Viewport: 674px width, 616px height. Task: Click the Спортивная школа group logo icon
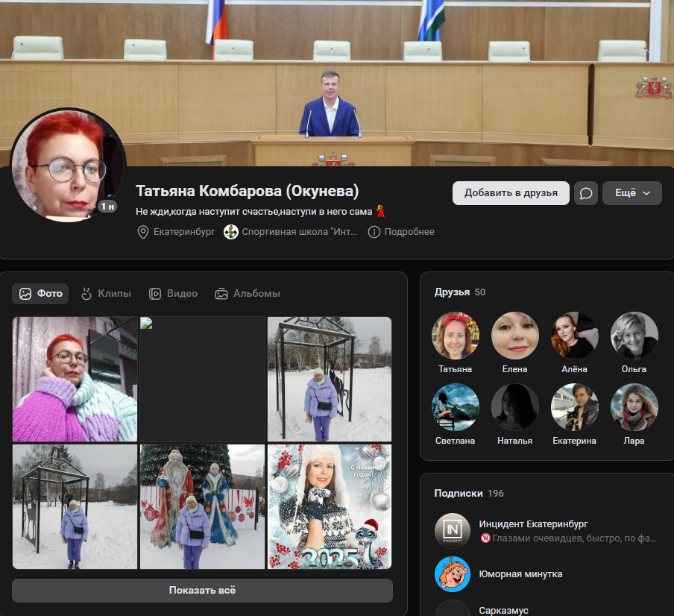231,232
